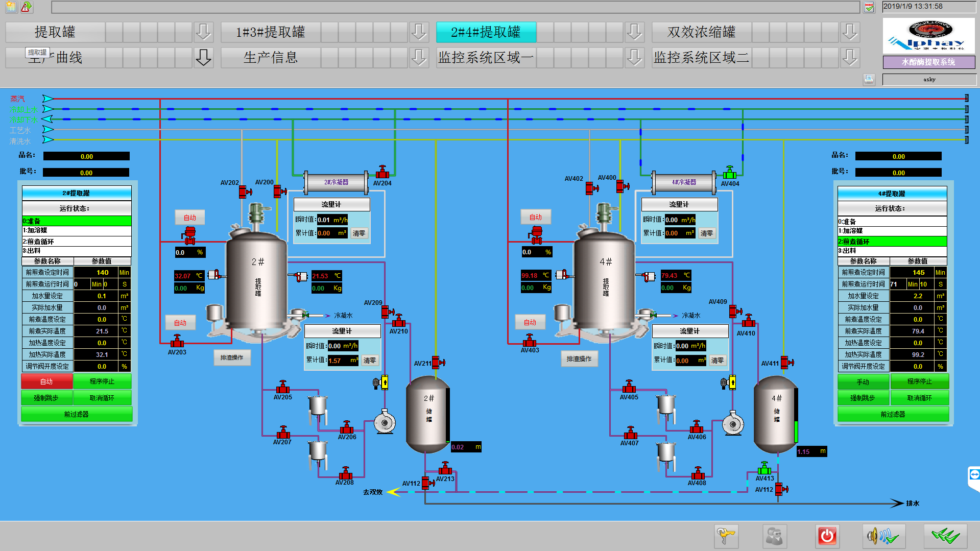Expand arrow next to 提取罐 tab
This screenshot has height=551, width=980.
pyautogui.click(x=203, y=32)
